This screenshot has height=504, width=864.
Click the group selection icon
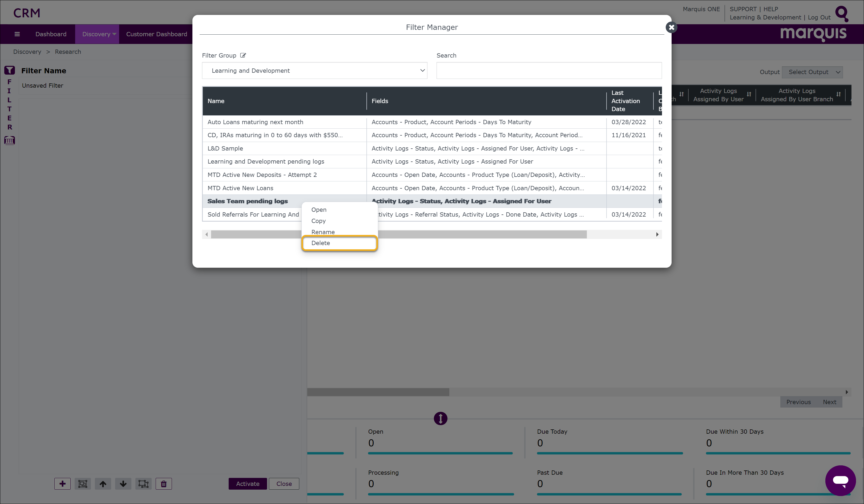coord(83,483)
